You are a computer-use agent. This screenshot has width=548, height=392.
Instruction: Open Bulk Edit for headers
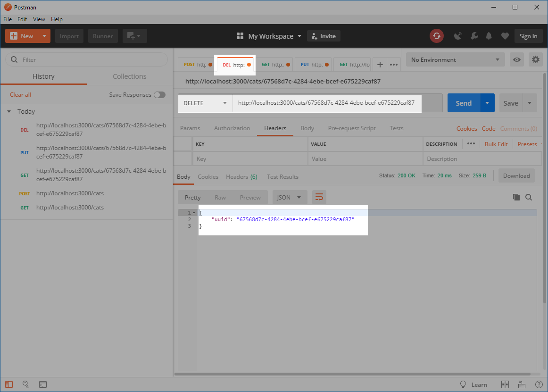click(x=496, y=144)
